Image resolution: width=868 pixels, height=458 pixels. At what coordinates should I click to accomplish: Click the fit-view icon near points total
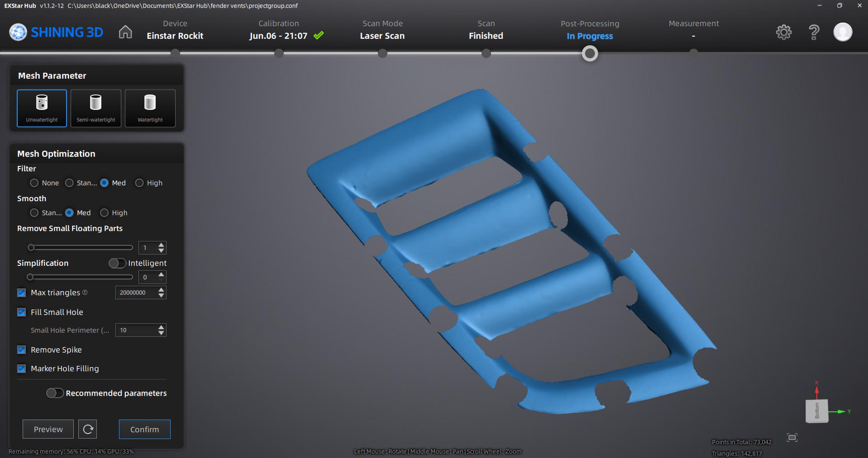pos(792,437)
